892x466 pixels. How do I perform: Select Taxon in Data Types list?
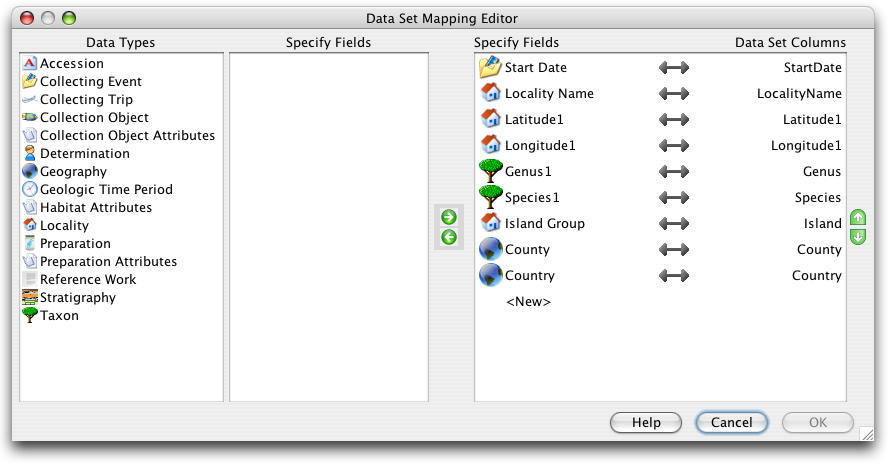coord(59,316)
